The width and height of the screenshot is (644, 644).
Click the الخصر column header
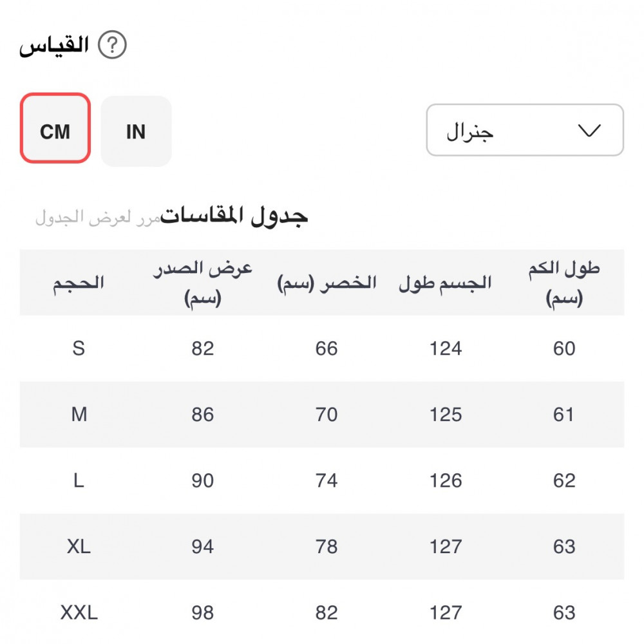click(x=327, y=283)
